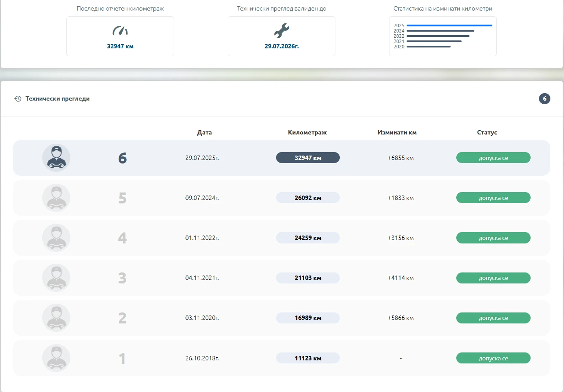
Task: Click the mechanic avatar of inspection 4
Action: (x=56, y=238)
